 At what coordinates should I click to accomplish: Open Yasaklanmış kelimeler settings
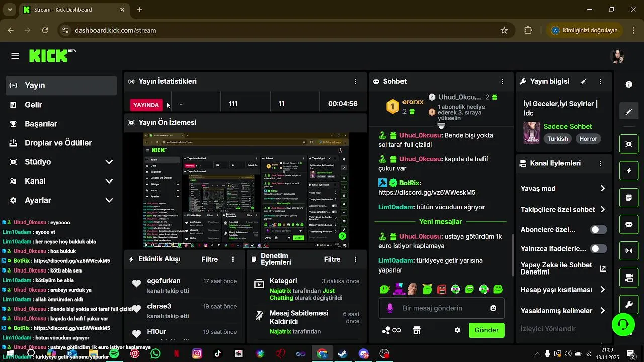[x=563, y=311]
